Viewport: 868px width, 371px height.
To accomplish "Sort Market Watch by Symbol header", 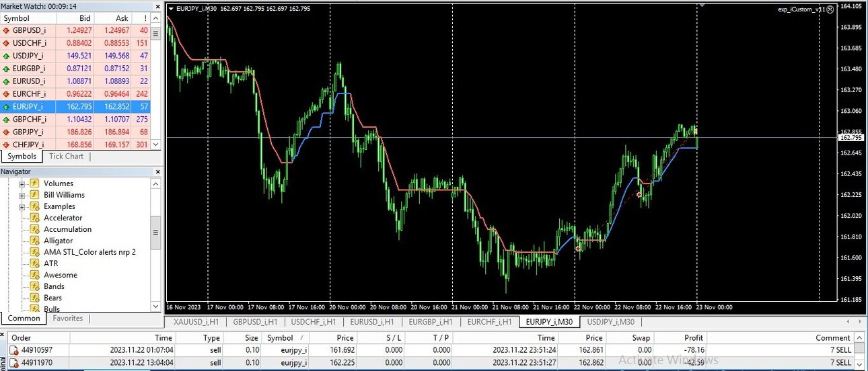I will pyautogui.click(x=28, y=18).
